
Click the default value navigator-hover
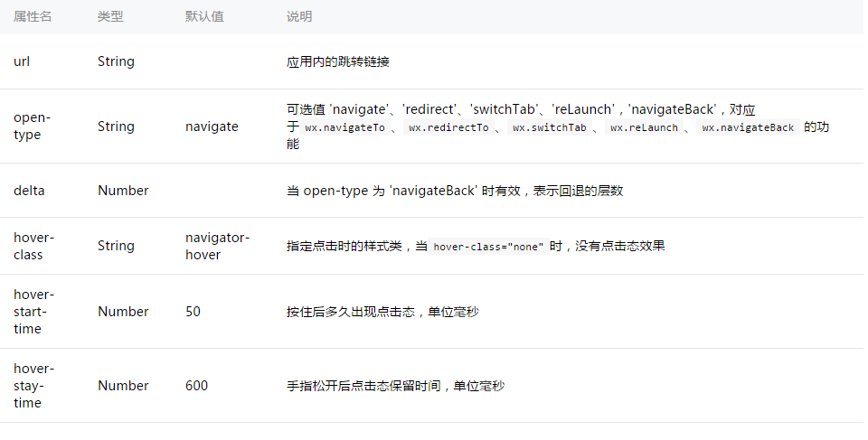(x=217, y=247)
